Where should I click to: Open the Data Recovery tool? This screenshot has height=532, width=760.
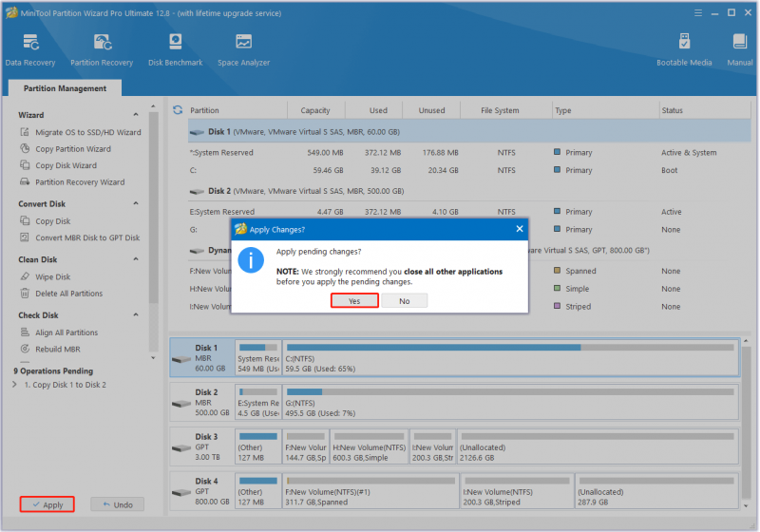pyautogui.click(x=30, y=49)
